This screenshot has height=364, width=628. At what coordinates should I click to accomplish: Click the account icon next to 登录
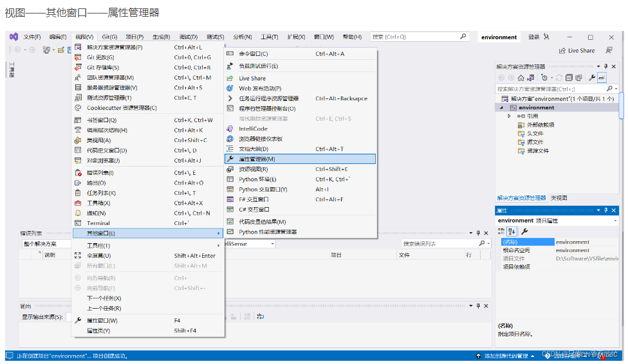[546, 37]
